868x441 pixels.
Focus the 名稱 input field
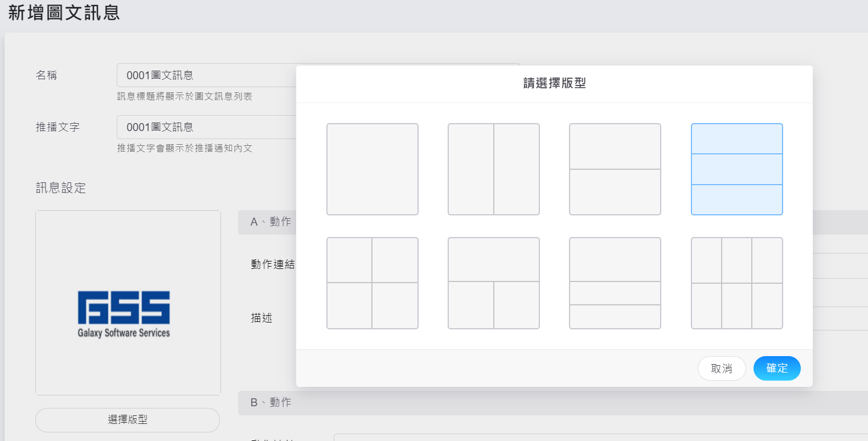[x=205, y=75]
